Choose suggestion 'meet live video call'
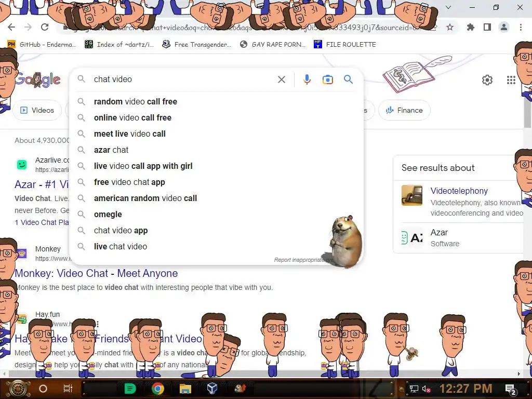Viewport: 532px width, 399px height. coord(217,134)
